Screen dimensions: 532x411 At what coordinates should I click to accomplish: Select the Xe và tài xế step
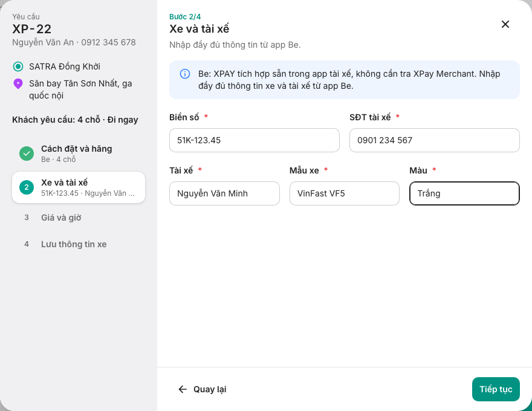(79, 187)
